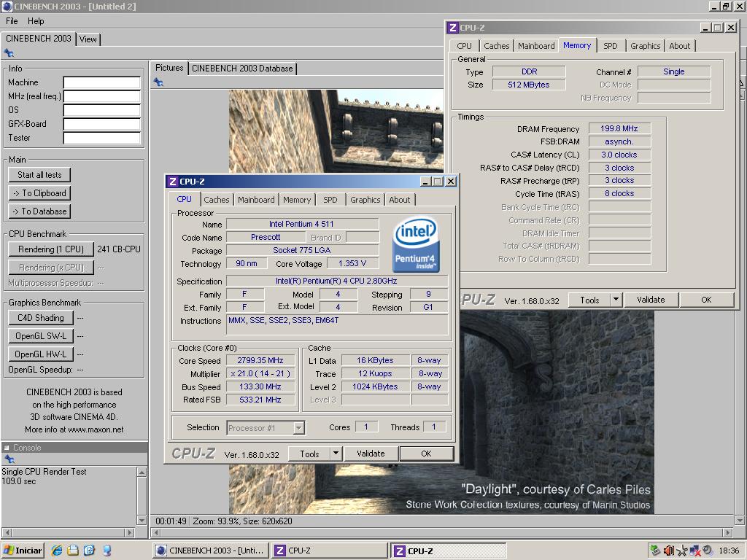Open the Iniciar start menu
Image resolution: width=747 pixels, height=560 pixels.
click(23, 551)
